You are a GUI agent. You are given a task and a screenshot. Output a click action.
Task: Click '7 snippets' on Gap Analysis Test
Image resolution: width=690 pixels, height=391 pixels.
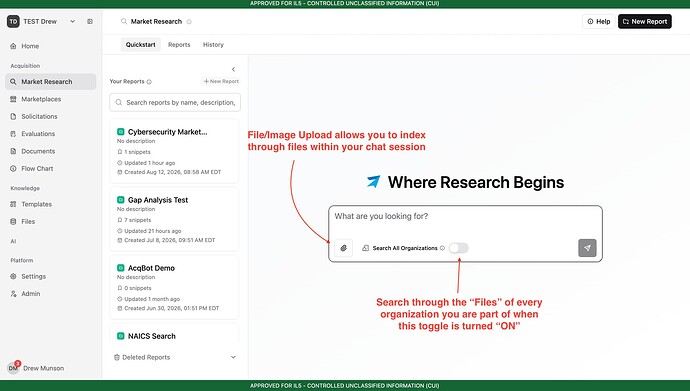pos(137,220)
